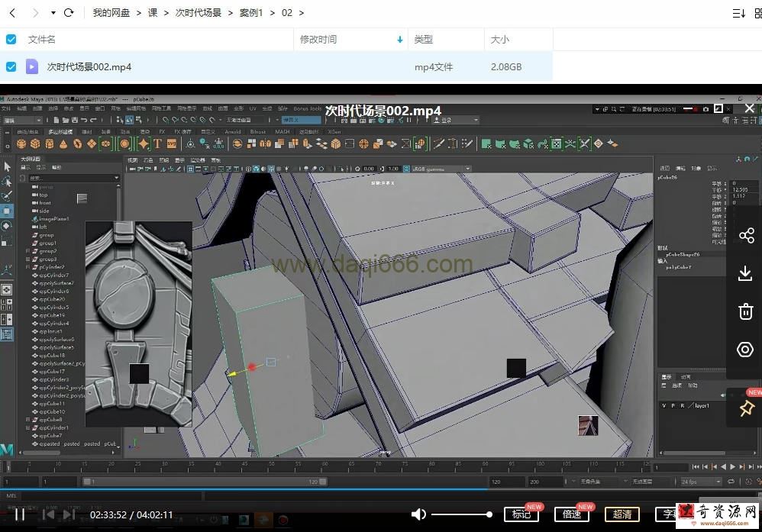Toggle the P box of layer1
The height and width of the screenshot is (532, 762).
pyautogui.click(x=673, y=406)
